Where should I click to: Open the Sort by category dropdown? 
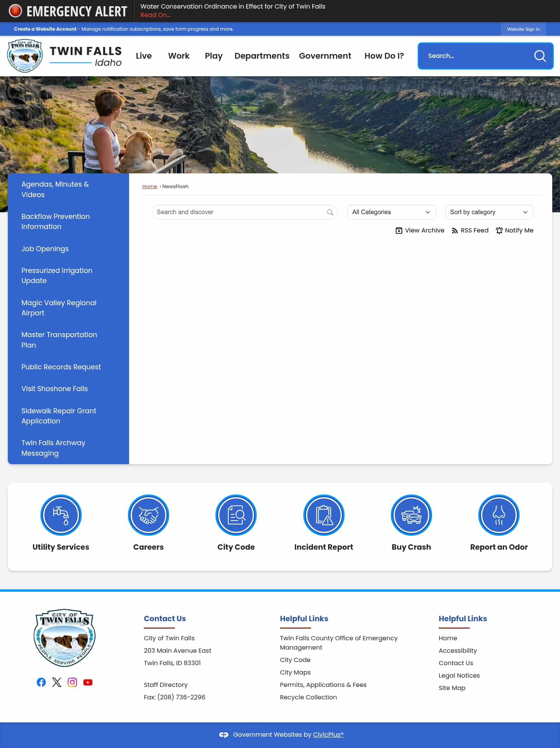pos(489,212)
